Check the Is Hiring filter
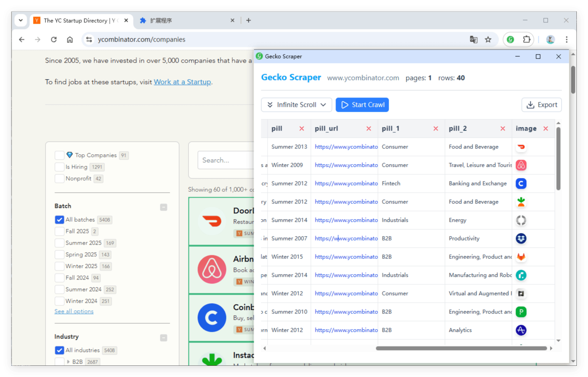Image resolution: width=588 pixels, height=377 pixels. [59, 167]
